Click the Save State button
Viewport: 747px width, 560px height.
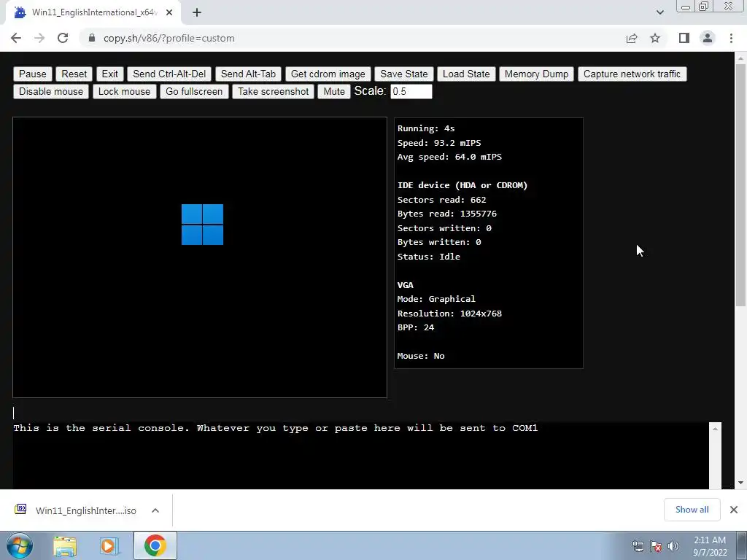click(x=404, y=74)
